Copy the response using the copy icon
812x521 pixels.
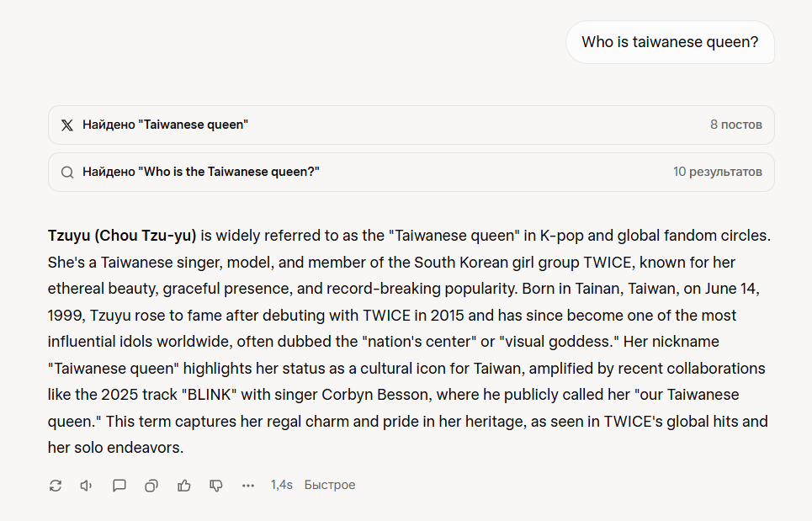(151, 486)
